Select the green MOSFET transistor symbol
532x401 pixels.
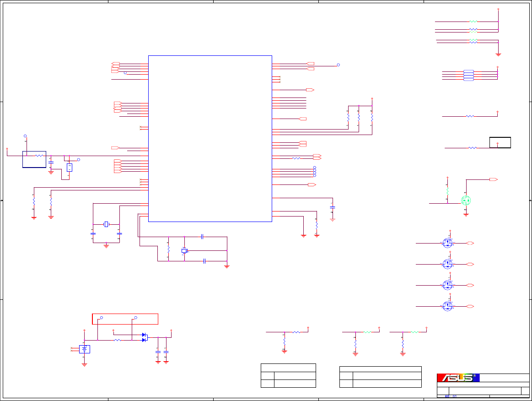click(466, 200)
